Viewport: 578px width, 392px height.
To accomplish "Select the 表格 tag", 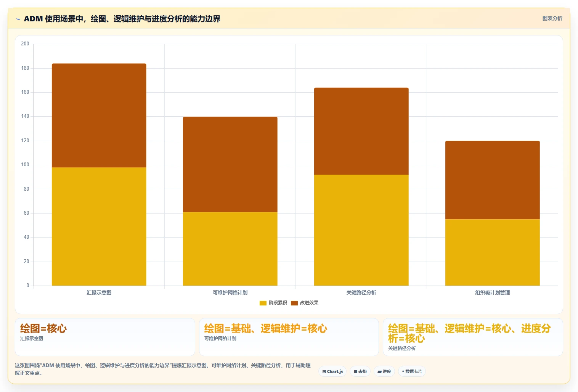I will pos(360,371).
